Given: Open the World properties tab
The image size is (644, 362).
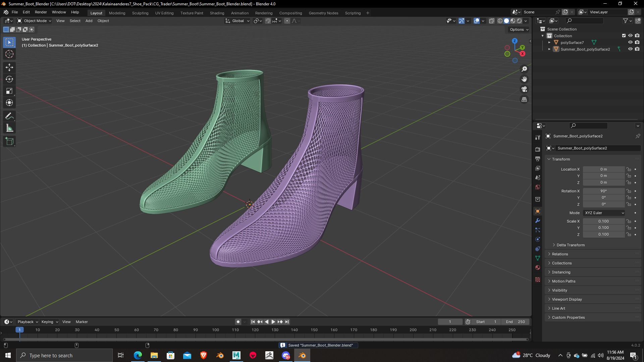Looking at the screenshot, I should (x=538, y=187).
